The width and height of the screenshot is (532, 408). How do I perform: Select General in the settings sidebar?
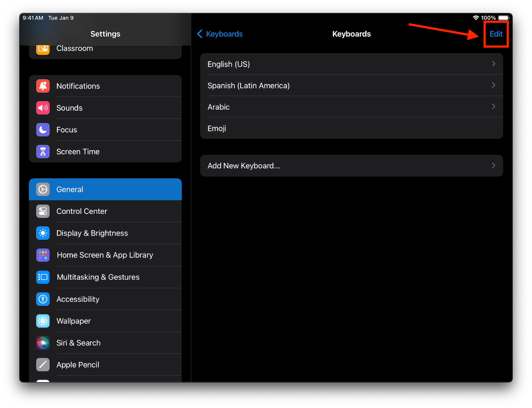coord(105,189)
